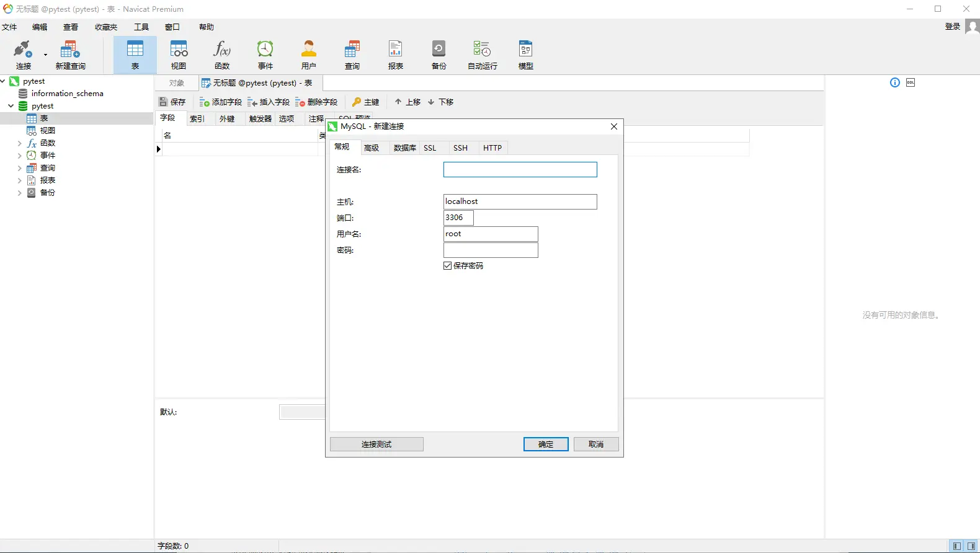Screen dimensions: 980x553
Task: Click the object information icon in right panel
Action: pyautogui.click(x=895, y=82)
